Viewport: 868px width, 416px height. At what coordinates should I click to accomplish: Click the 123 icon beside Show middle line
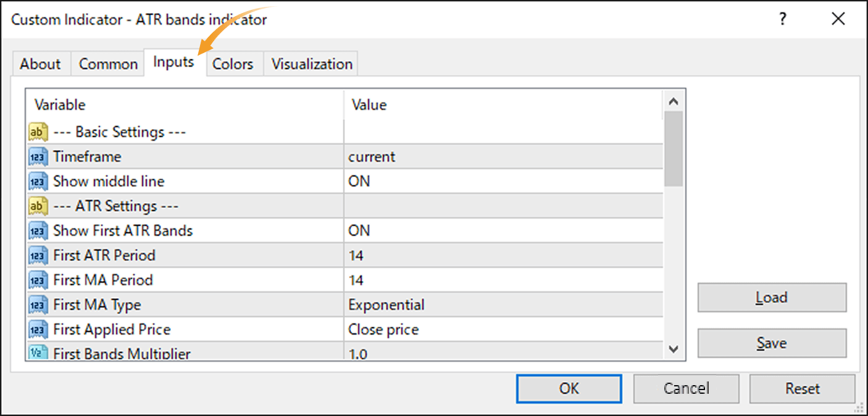click(x=38, y=181)
